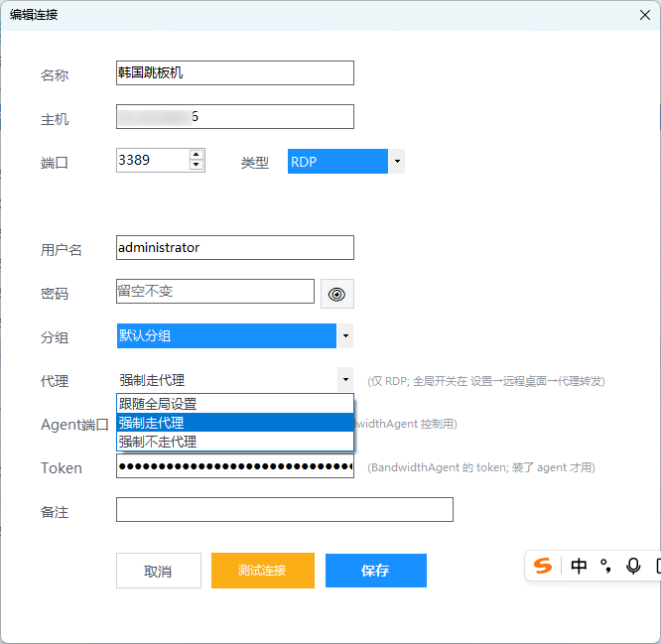This screenshot has height=644, width=661.
Task: Click the 密码 label
Action: click(x=55, y=294)
